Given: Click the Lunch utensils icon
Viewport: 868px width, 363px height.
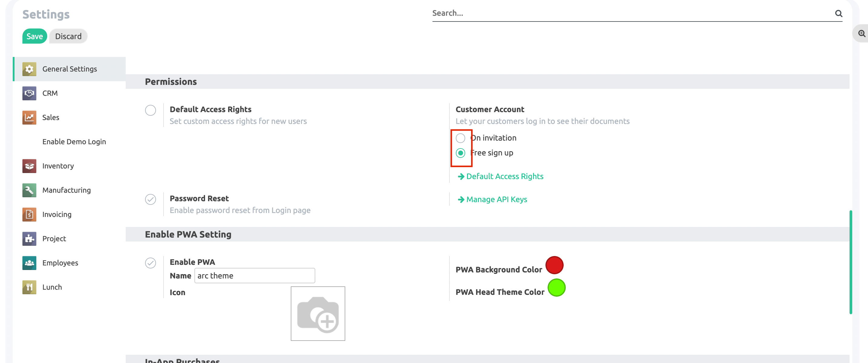Looking at the screenshot, I should tap(29, 287).
